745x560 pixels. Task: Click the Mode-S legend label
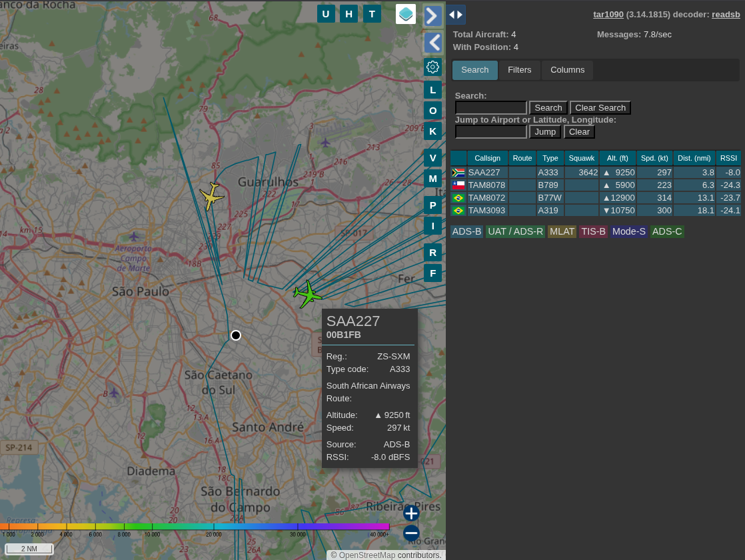[x=628, y=231]
